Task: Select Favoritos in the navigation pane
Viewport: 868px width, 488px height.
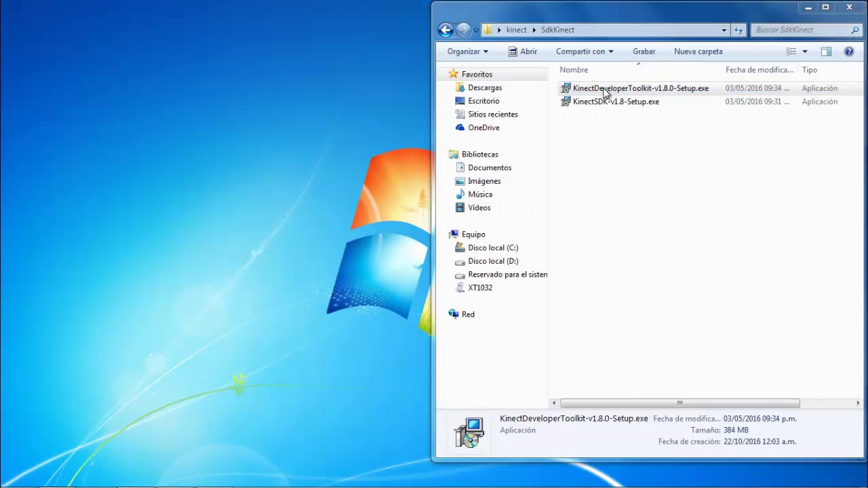Action: 477,75
